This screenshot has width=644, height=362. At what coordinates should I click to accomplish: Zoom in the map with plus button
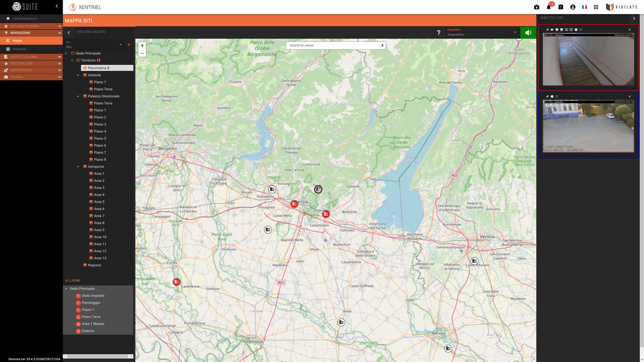pos(142,46)
